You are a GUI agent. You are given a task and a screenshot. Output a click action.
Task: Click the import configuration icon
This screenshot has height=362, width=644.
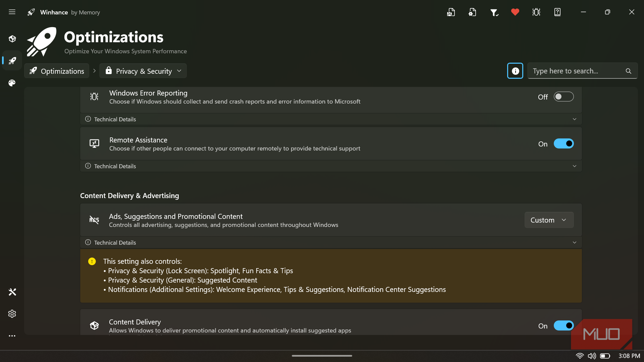tap(472, 12)
